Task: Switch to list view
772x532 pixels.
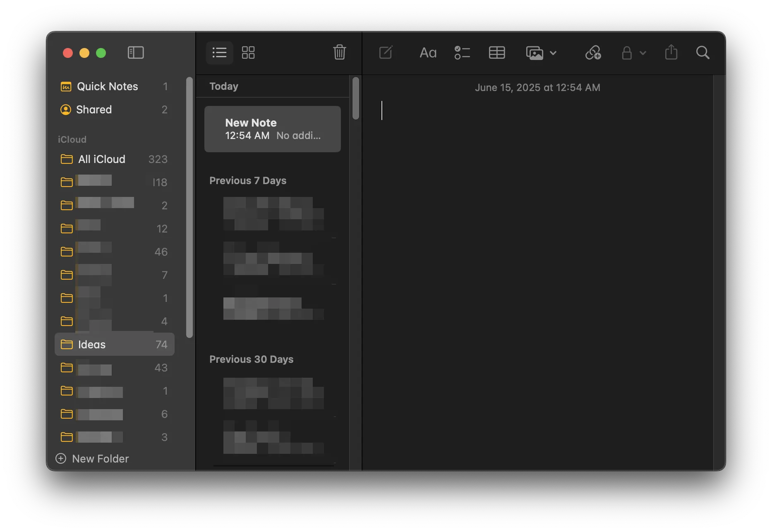Action: click(219, 53)
